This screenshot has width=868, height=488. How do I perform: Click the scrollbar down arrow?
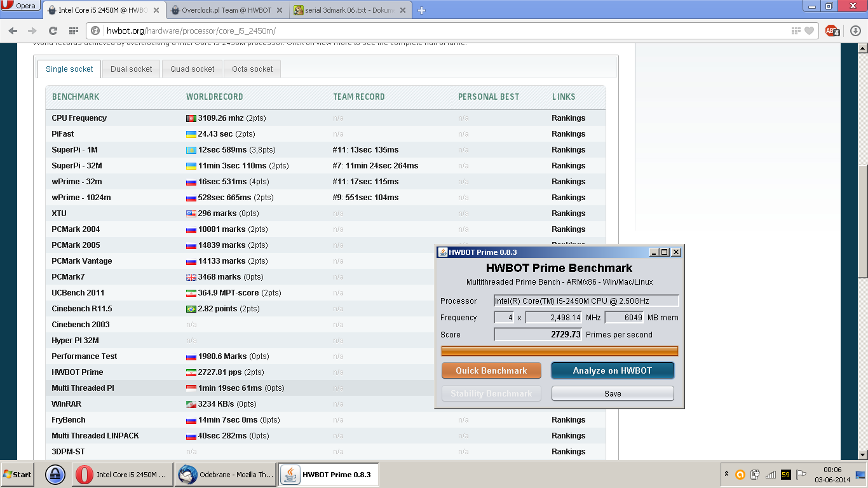(x=862, y=454)
